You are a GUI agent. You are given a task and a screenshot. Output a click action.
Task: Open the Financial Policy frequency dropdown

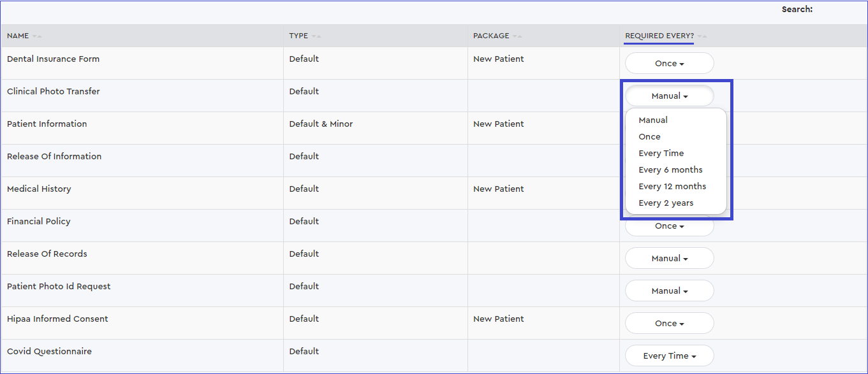tap(669, 226)
